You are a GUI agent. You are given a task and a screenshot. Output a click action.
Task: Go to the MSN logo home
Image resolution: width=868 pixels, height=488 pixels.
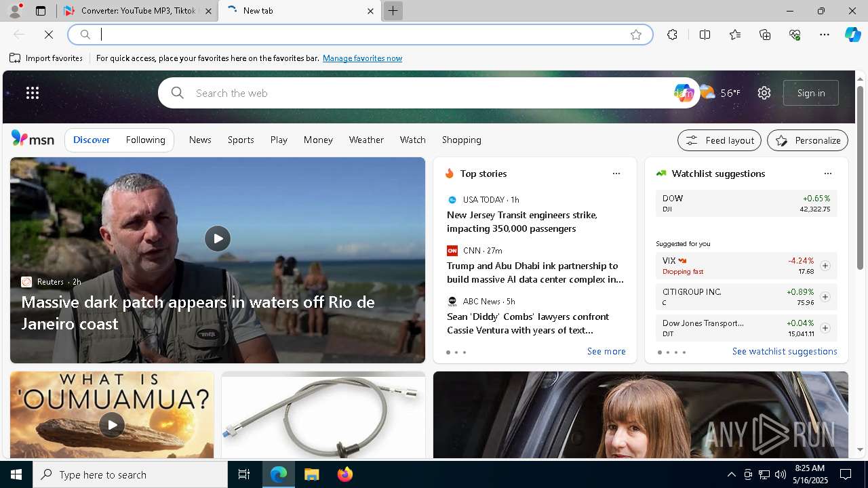coord(33,139)
